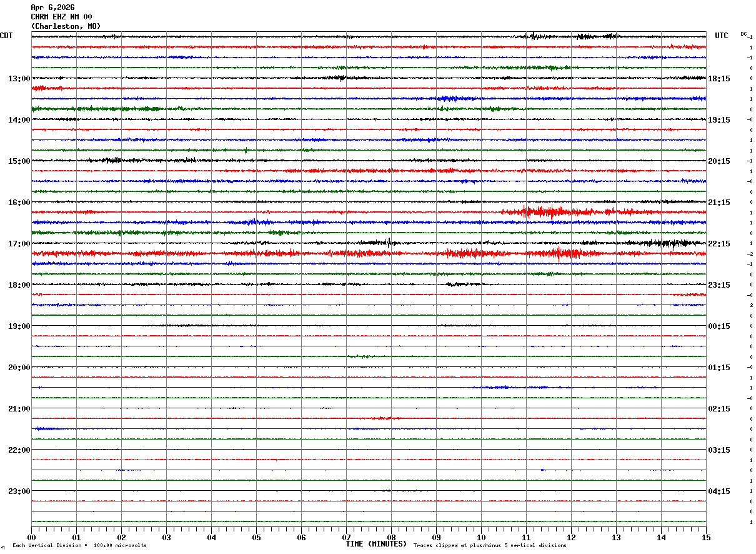Click minute tick label 09 on the axis
The height and width of the screenshot is (554, 756).
(436, 537)
